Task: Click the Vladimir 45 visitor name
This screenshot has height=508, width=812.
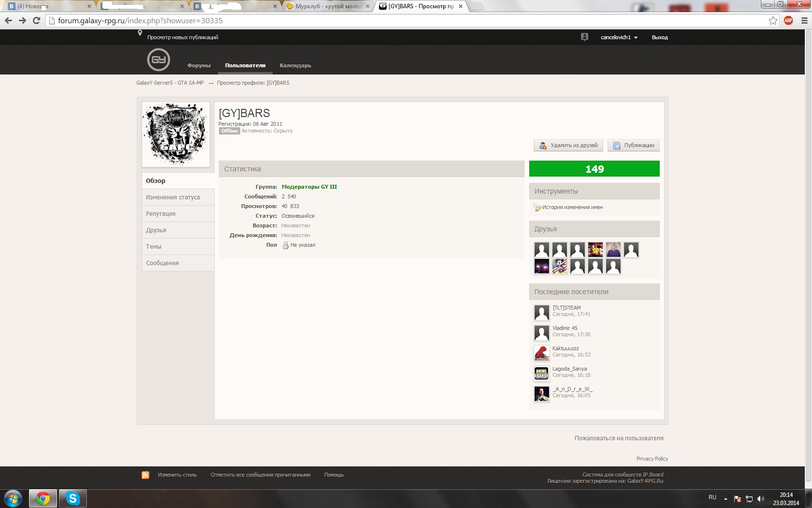Action: 565,328
